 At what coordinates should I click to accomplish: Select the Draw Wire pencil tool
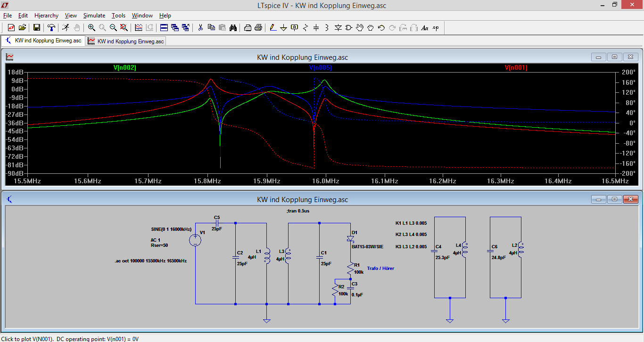272,28
